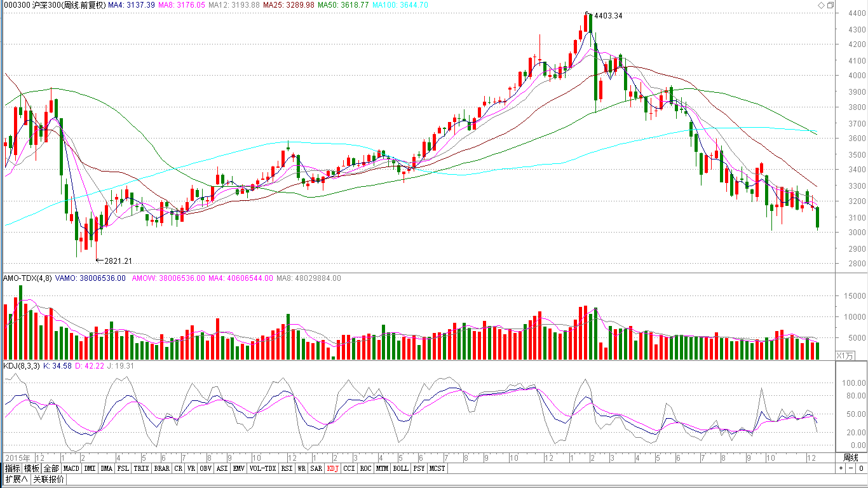
Task: Click the MA50: 3618.77 legend value
Action: (x=343, y=4)
